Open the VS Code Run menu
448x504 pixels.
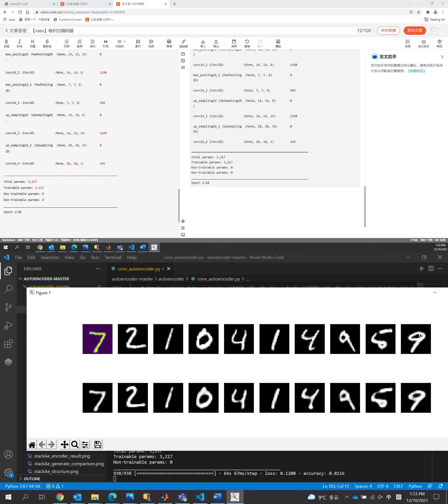tap(95, 257)
